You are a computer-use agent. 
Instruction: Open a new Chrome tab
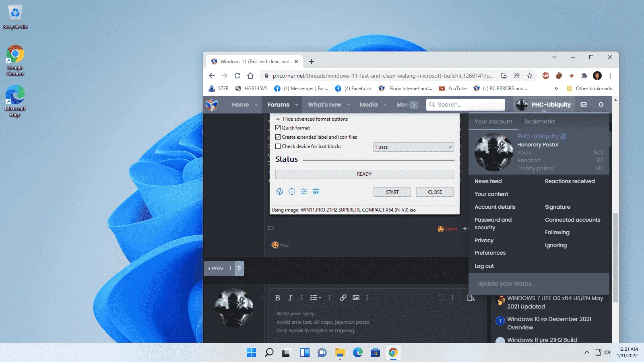point(311,62)
